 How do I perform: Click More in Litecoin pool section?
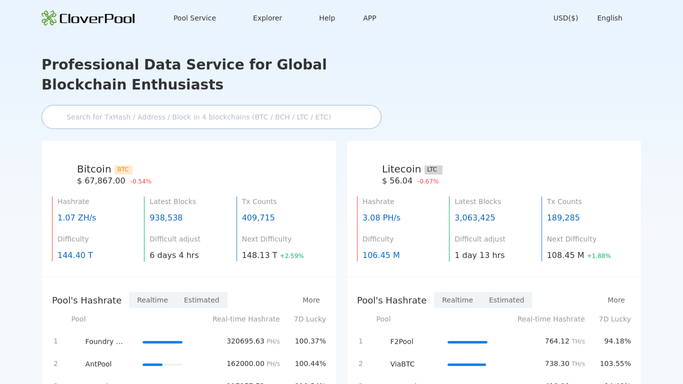coord(616,300)
